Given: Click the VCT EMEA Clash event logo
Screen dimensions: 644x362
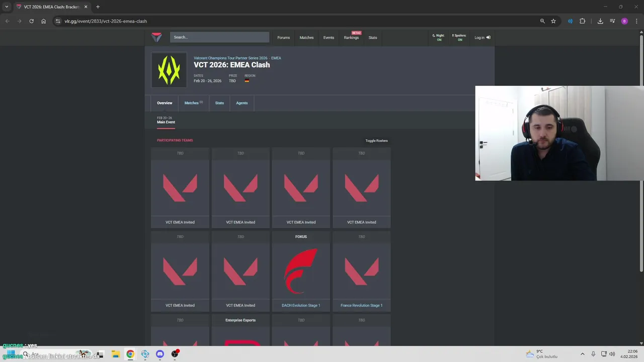Looking at the screenshot, I should coord(169,70).
